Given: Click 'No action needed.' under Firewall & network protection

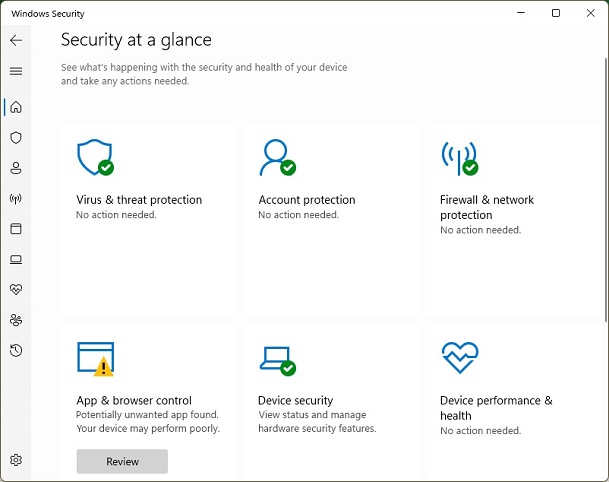Looking at the screenshot, I should pyautogui.click(x=480, y=230).
